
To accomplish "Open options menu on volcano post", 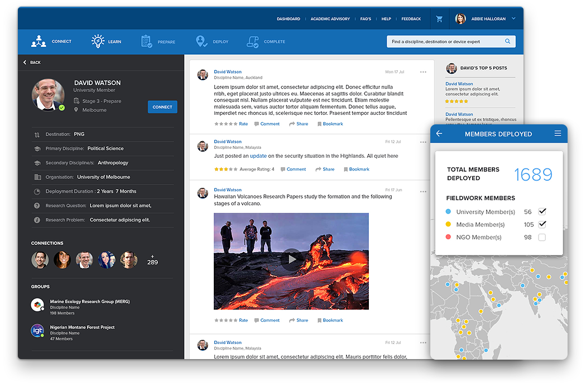I will 423,191.
